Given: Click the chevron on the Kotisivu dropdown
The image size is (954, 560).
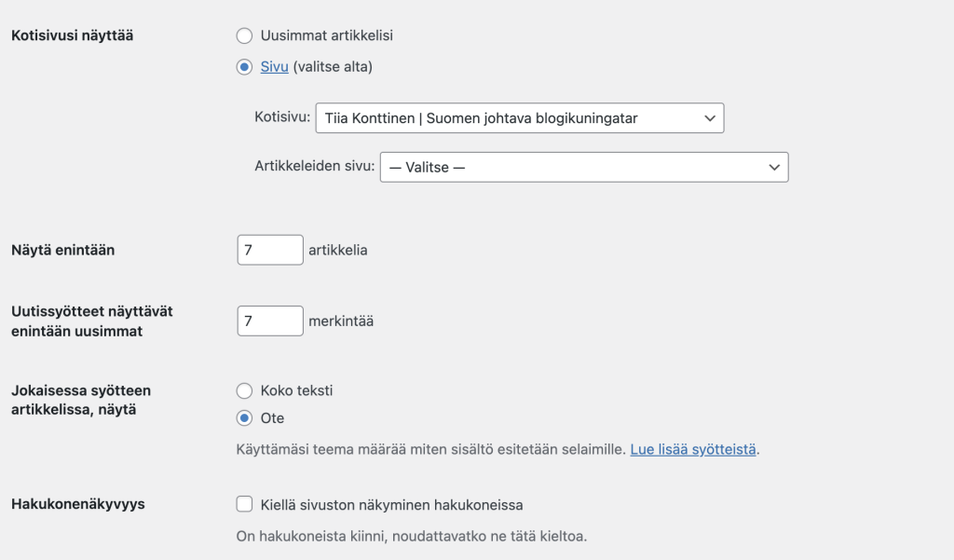Looking at the screenshot, I should (710, 118).
